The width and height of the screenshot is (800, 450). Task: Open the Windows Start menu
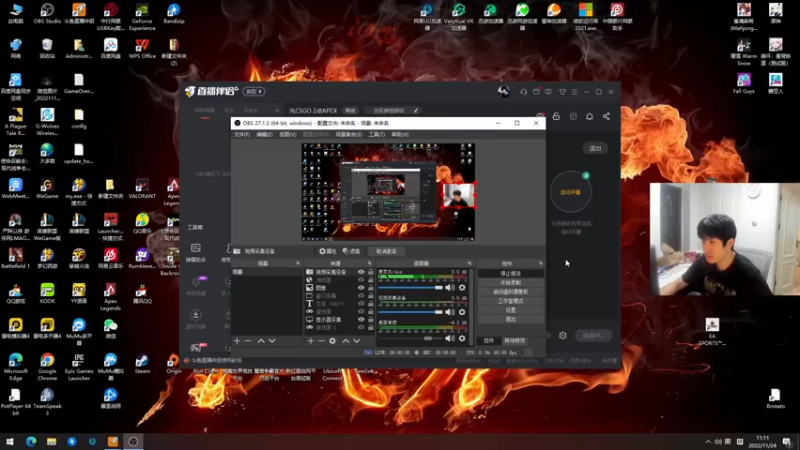[x=10, y=442]
